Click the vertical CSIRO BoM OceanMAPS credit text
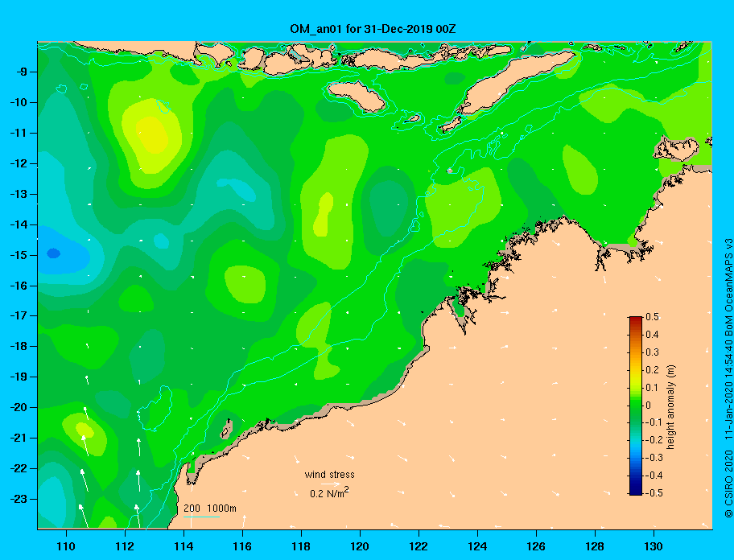This screenshot has width=734, height=560. [x=728, y=378]
